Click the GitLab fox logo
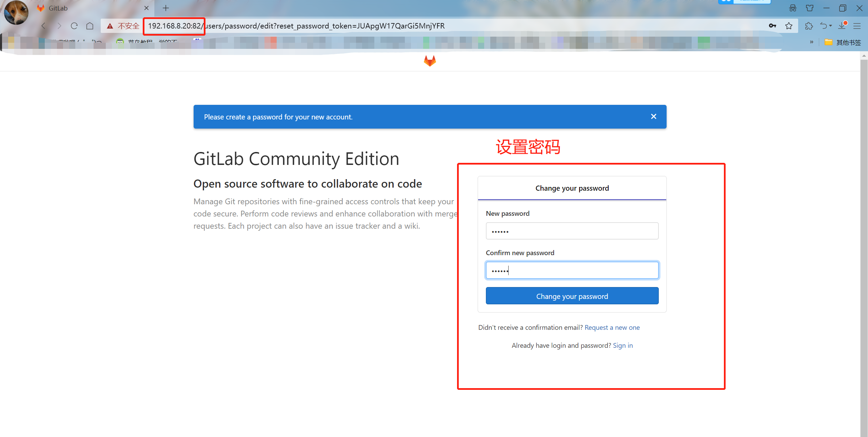Viewport: 868px width, 437px height. (430, 61)
